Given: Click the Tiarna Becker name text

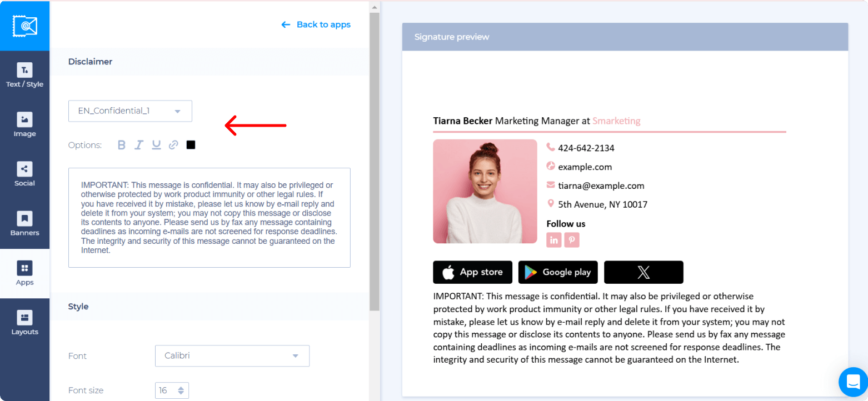Looking at the screenshot, I should pyautogui.click(x=462, y=121).
